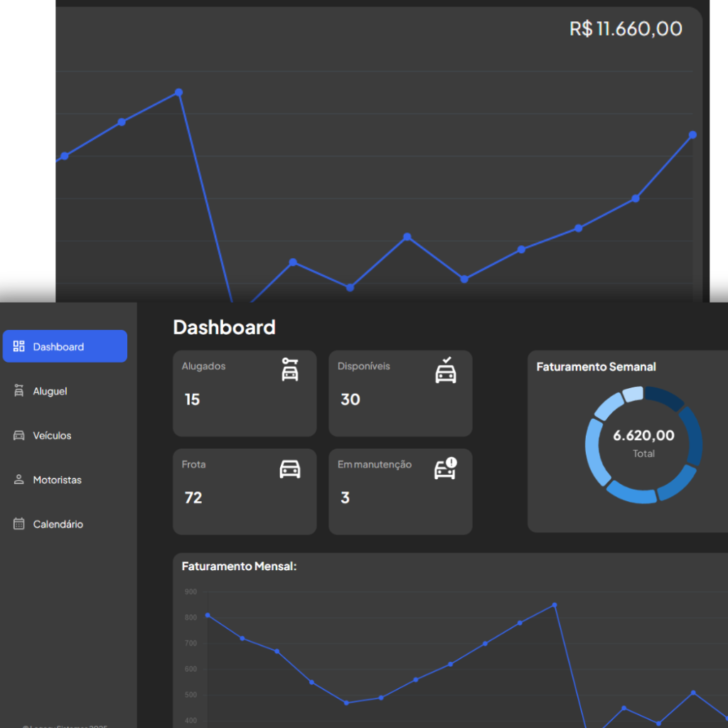
Task: Click the "Faturamento Semanal" title
Action: point(596,367)
